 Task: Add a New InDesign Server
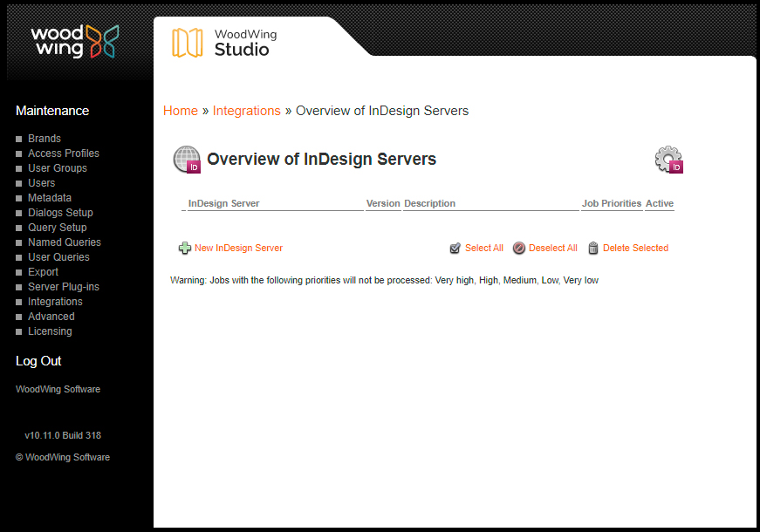pos(238,248)
